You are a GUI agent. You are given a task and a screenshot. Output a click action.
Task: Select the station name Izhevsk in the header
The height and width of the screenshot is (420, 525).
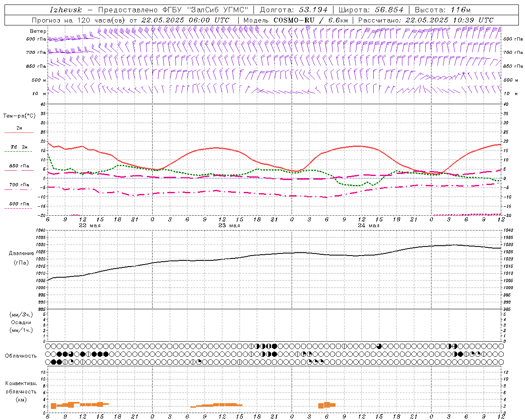66,10
